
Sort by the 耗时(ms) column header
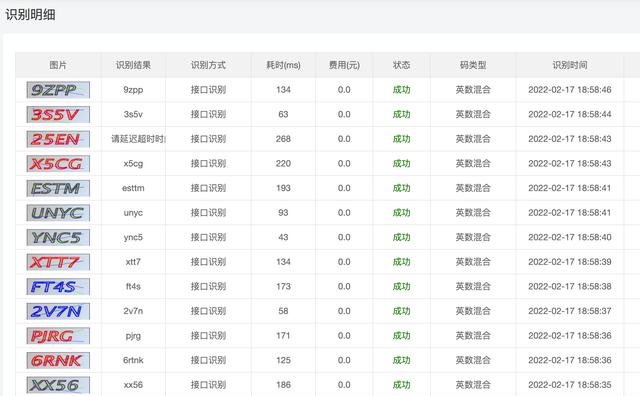[283, 65]
